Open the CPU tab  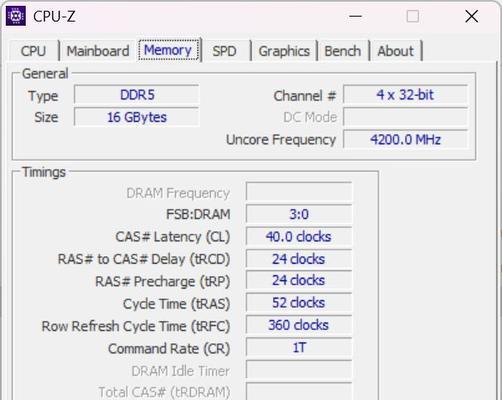[x=33, y=51]
